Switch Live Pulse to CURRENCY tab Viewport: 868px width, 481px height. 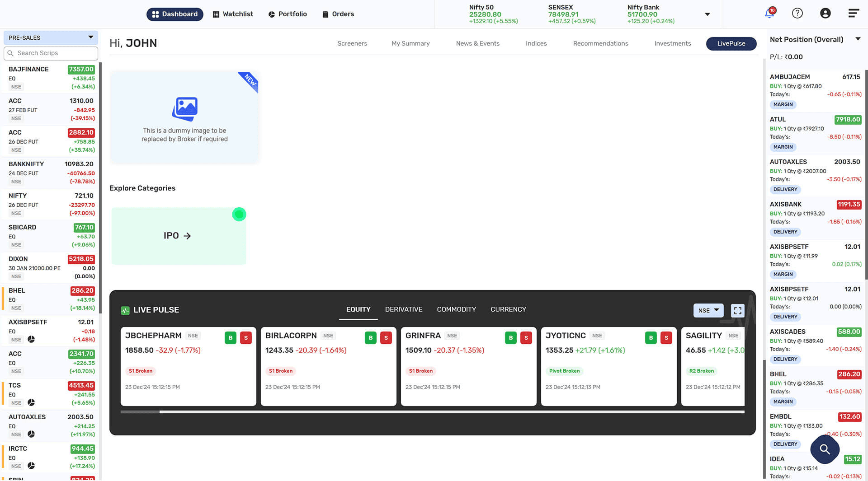(x=508, y=309)
